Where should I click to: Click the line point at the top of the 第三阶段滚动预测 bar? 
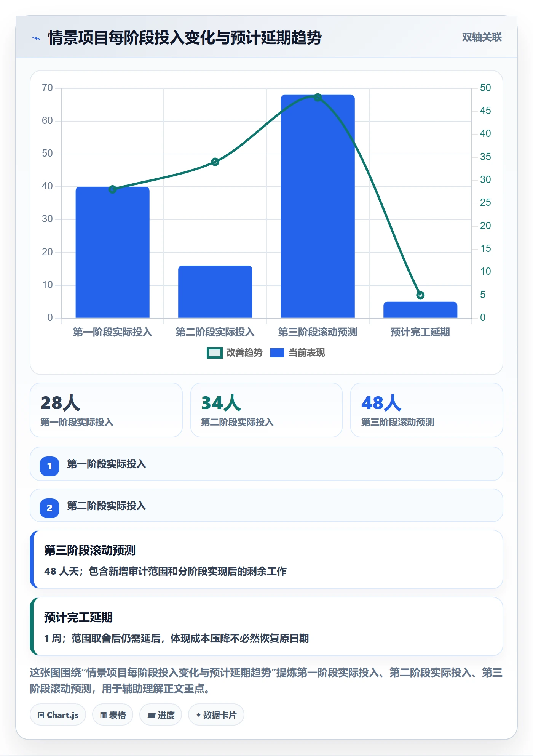click(318, 98)
